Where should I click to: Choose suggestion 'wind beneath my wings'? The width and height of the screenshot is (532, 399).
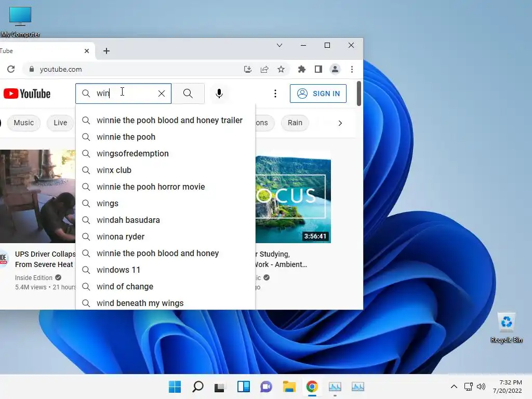tap(166, 303)
